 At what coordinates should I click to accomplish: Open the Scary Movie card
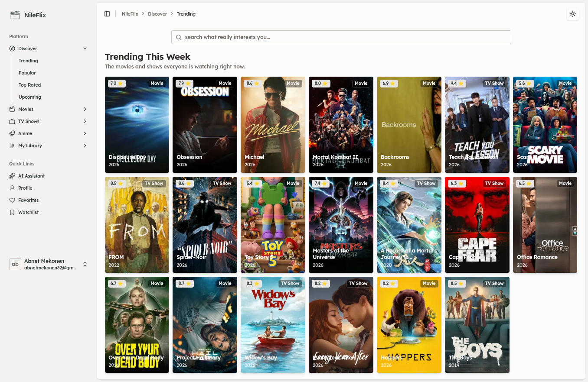coord(545,125)
